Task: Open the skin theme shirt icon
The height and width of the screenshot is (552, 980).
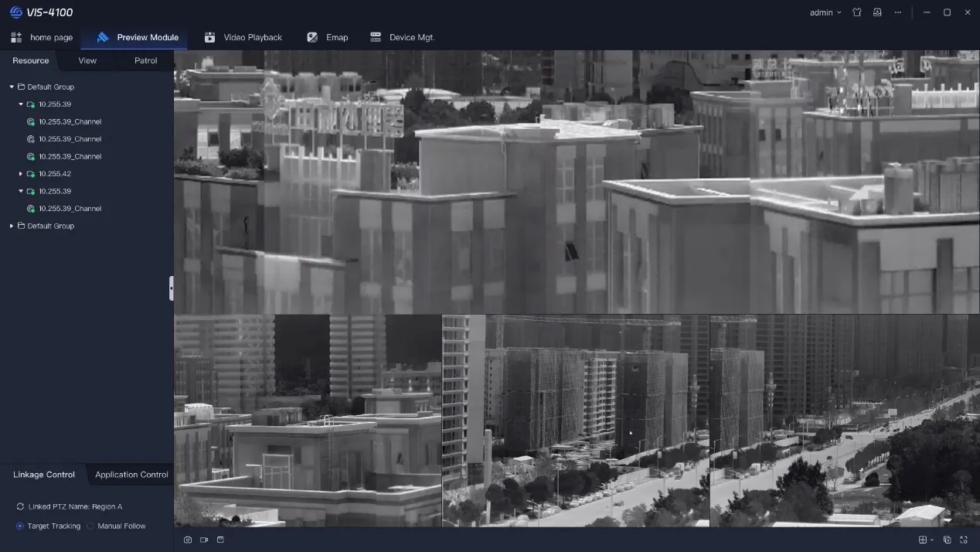Action: click(856, 12)
